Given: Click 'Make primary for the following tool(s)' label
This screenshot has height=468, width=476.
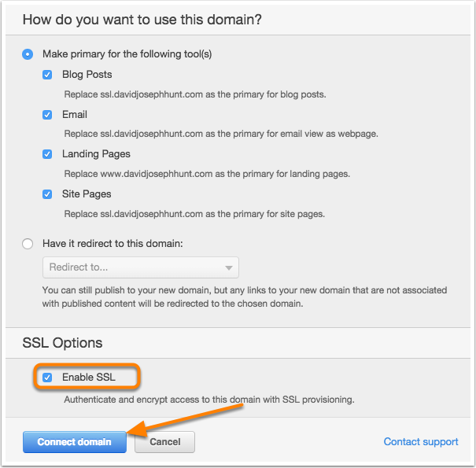Looking at the screenshot, I should [127, 54].
